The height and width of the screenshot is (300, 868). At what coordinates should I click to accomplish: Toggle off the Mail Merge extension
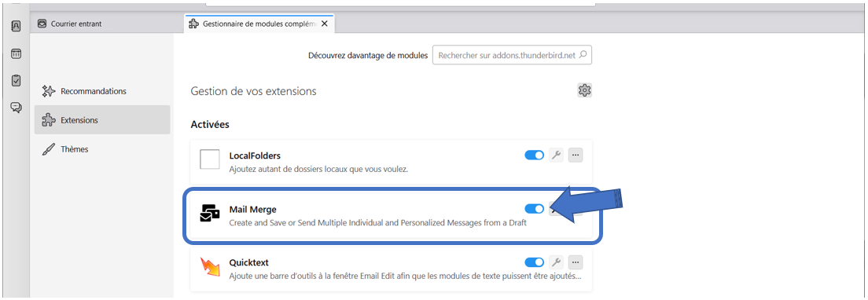click(x=534, y=208)
